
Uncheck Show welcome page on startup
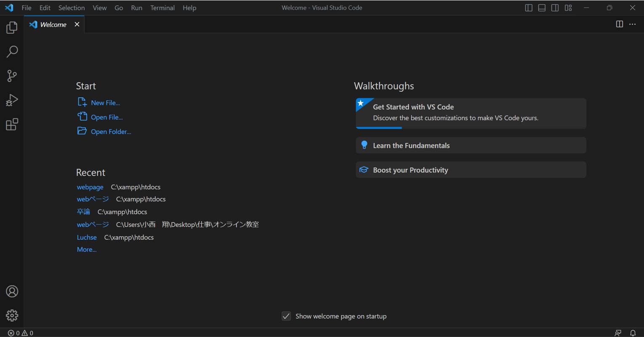coord(286,316)
